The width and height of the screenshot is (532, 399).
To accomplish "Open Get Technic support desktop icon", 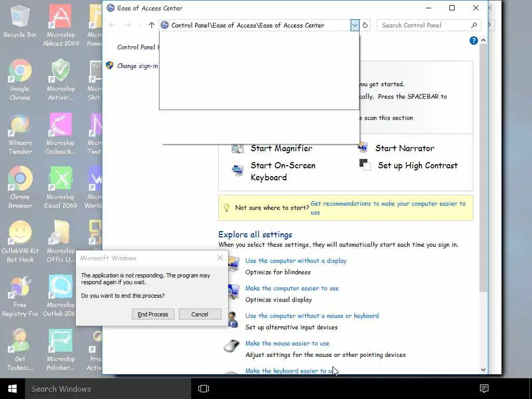I will (x=20, y=350).
